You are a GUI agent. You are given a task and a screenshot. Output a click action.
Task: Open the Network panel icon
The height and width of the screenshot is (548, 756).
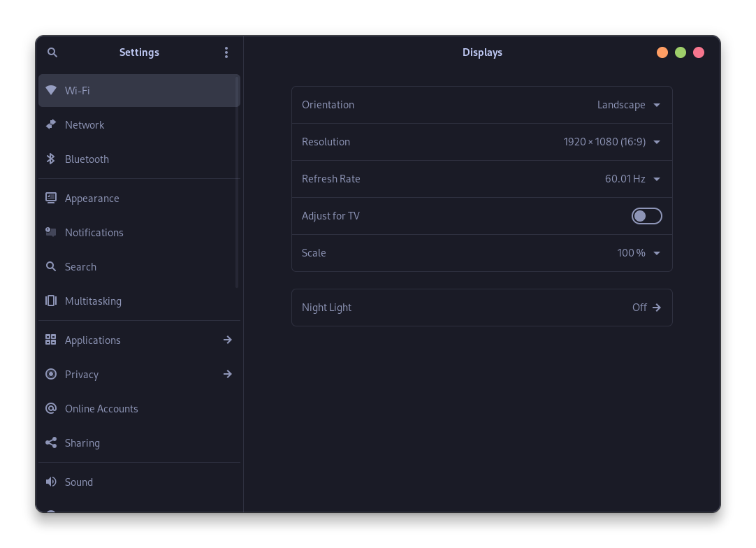tap(51, 124)
